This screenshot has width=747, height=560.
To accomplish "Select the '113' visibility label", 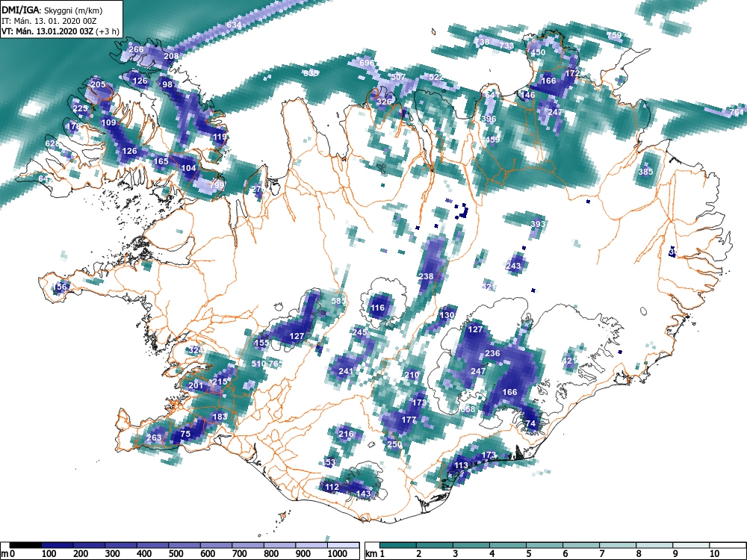I will (461, 464).
